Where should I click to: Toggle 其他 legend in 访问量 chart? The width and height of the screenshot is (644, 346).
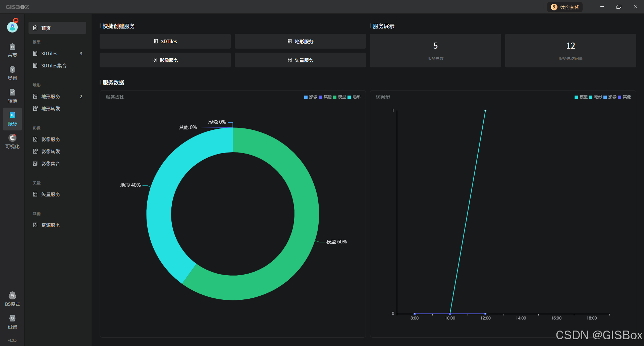click(x=624, y=97)
